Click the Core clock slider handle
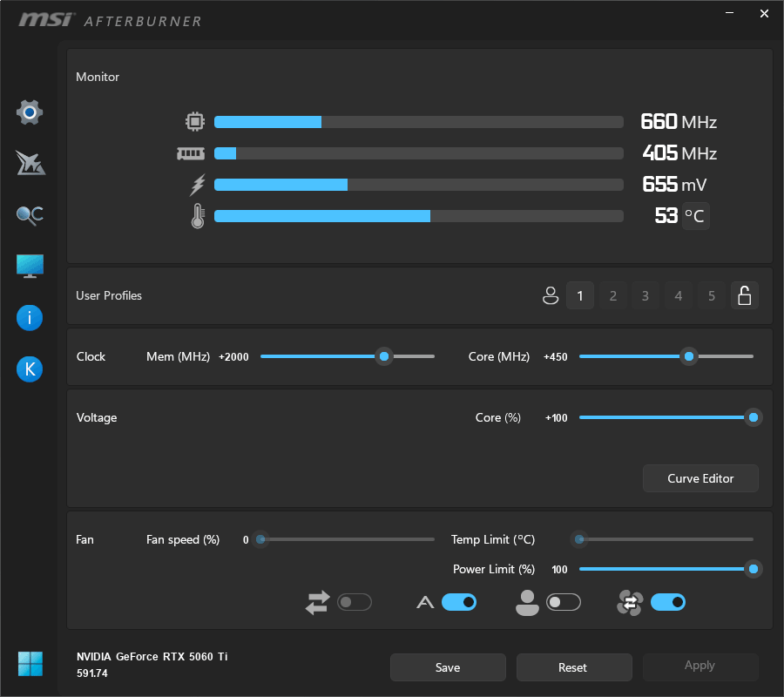Screen dimensions: 784x697 pos(689,356)
